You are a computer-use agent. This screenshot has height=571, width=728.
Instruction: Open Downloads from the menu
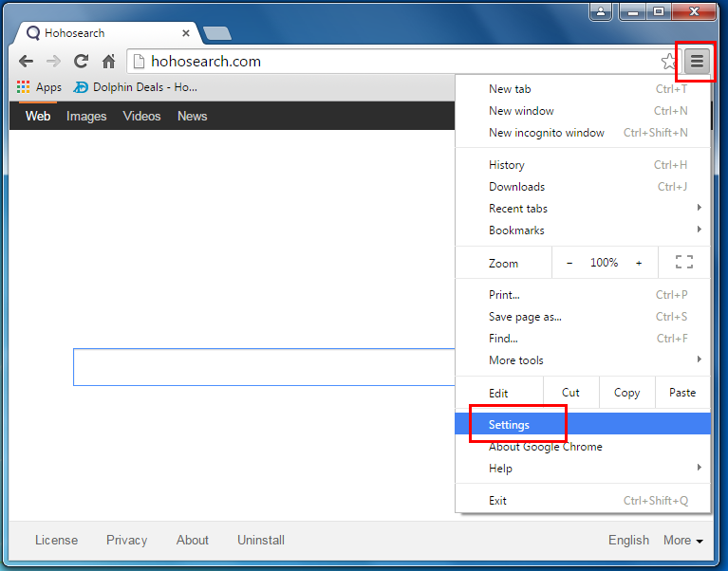click(583, 187)
